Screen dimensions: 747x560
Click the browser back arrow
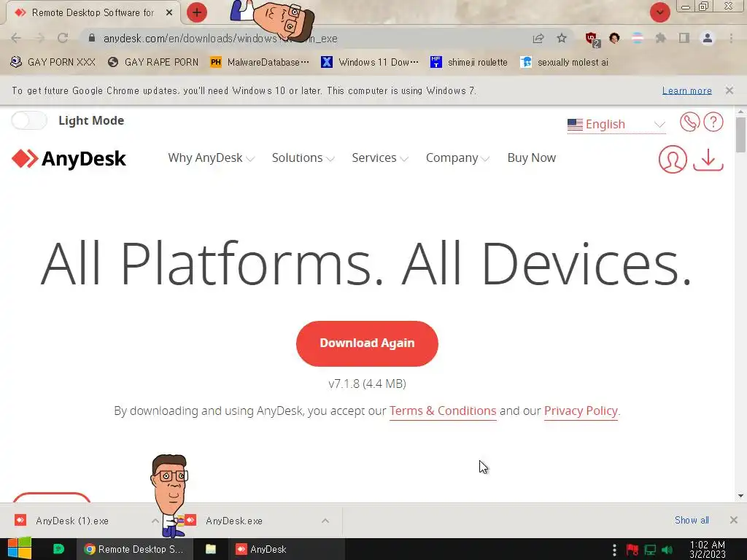coord(16,38)
